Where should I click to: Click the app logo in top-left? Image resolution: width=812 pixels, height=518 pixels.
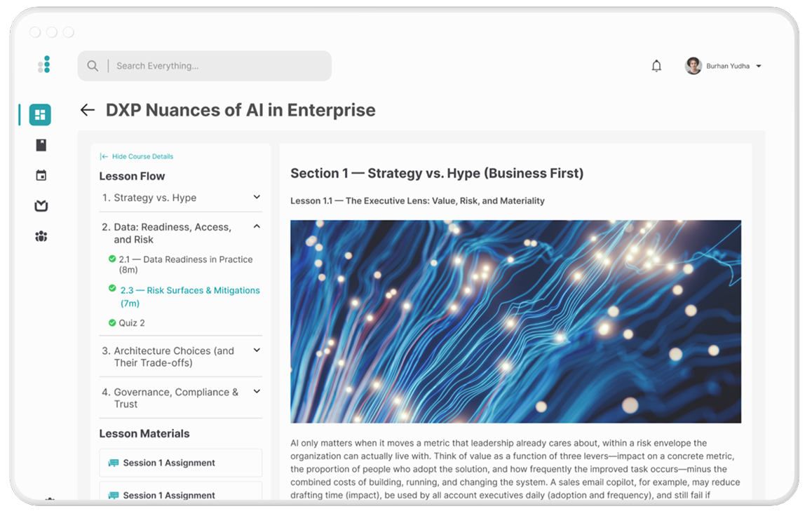coord(44,65)
